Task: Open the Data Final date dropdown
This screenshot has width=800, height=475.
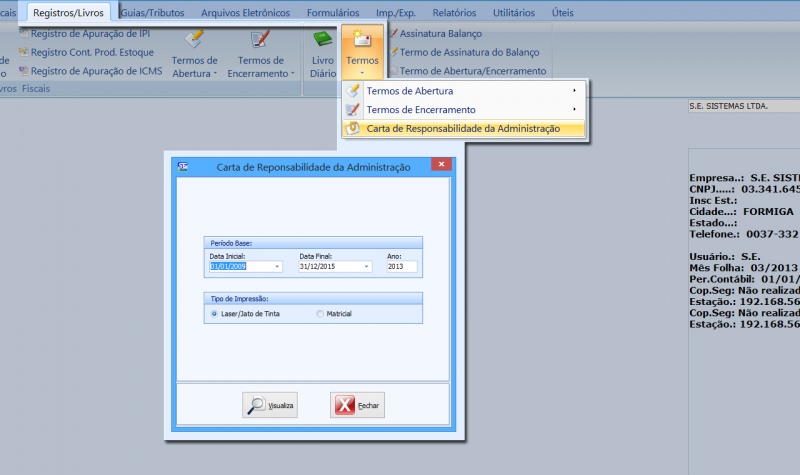Action: pos(367,267)
